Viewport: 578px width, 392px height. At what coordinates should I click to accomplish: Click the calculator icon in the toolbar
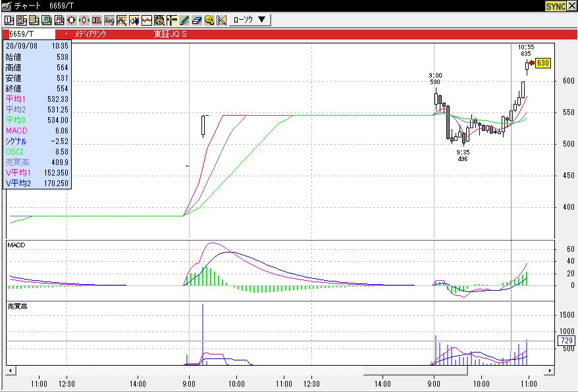[x=159, y=20]
